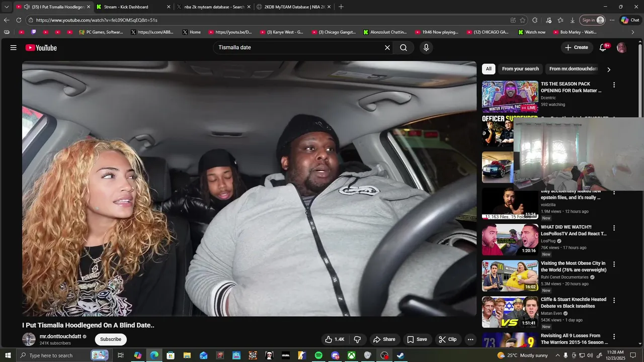Open options for Revisiting All 9 Losses video
Screen dimensions: 644x362
614,336
